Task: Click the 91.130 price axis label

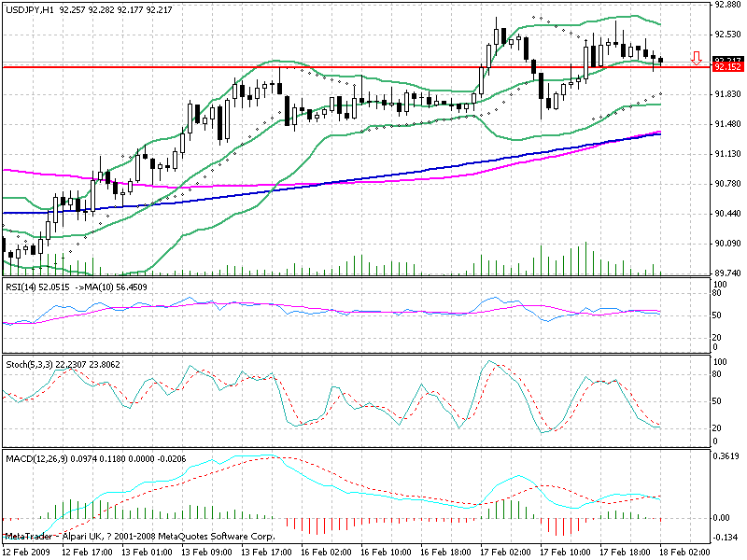Action: click(728, 154)
